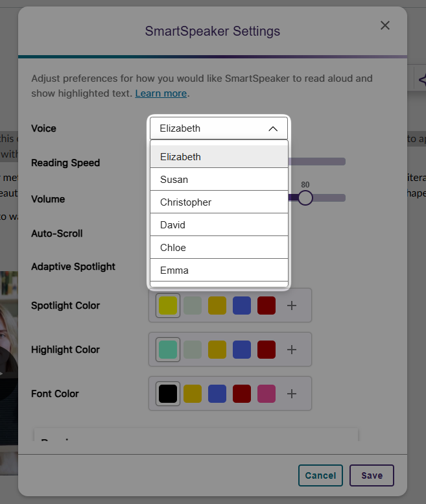The image size is (426, 504).
Task: Save the SmartSpeaker settings
Action: tap(372, 475)
